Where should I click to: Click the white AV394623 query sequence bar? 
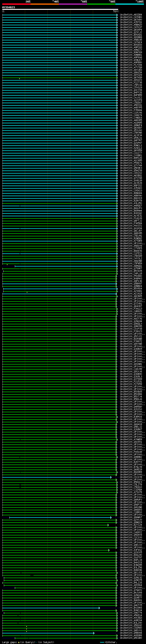coord(60,9)
